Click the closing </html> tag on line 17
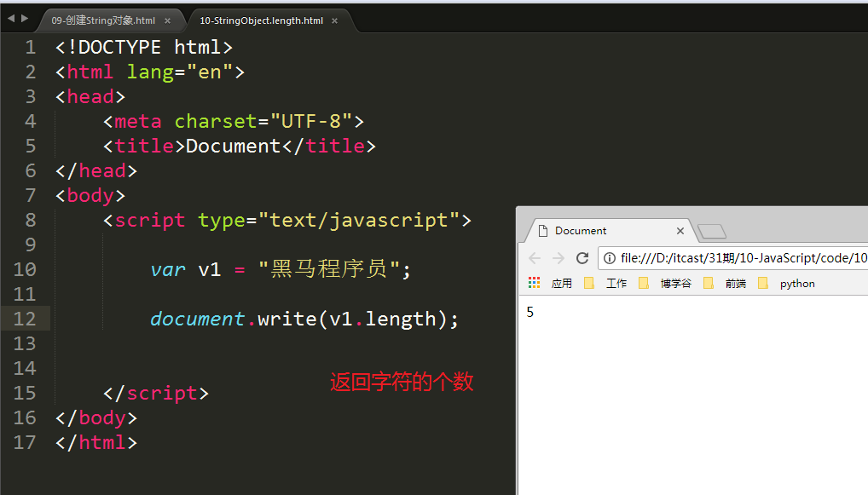Viewport: 868px width, 495px height. (96, 442)
